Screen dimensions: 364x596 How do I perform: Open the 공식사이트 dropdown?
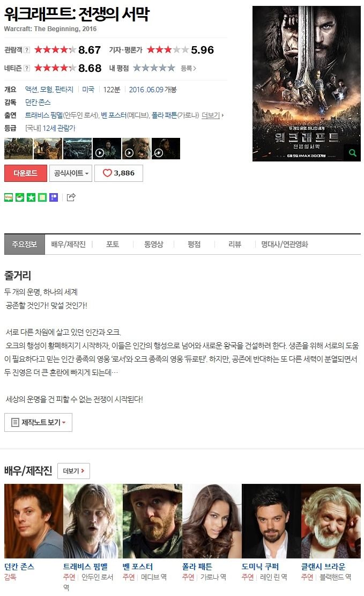tap(71, 173)
